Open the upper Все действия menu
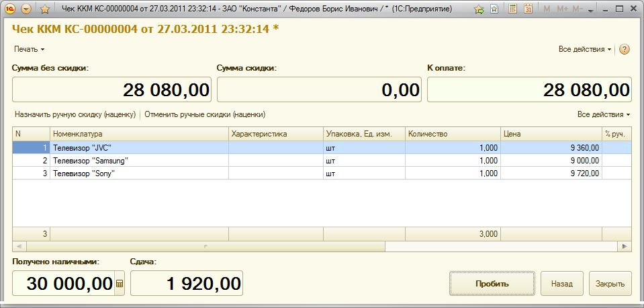This screenshot has height=308, width=644. pyautogui.click(x=586, y=49)
